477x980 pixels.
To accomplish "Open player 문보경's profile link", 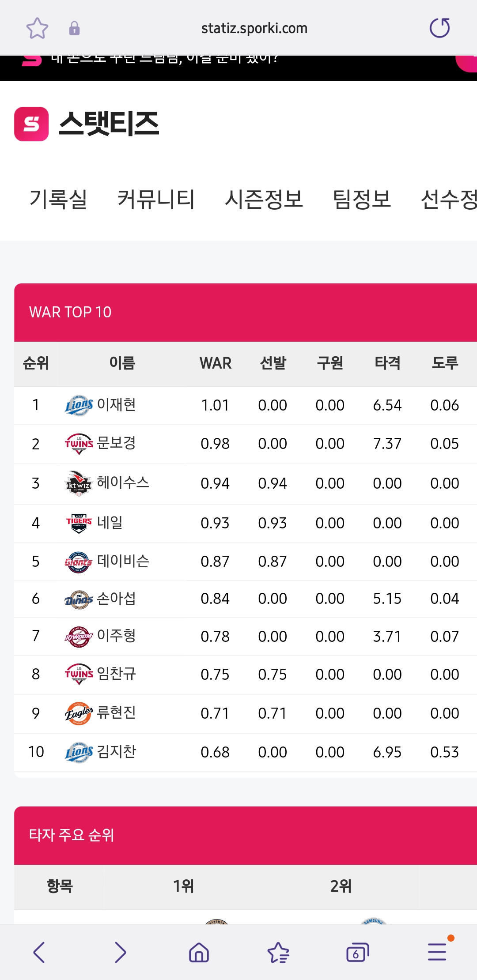I will click(116, 443).
